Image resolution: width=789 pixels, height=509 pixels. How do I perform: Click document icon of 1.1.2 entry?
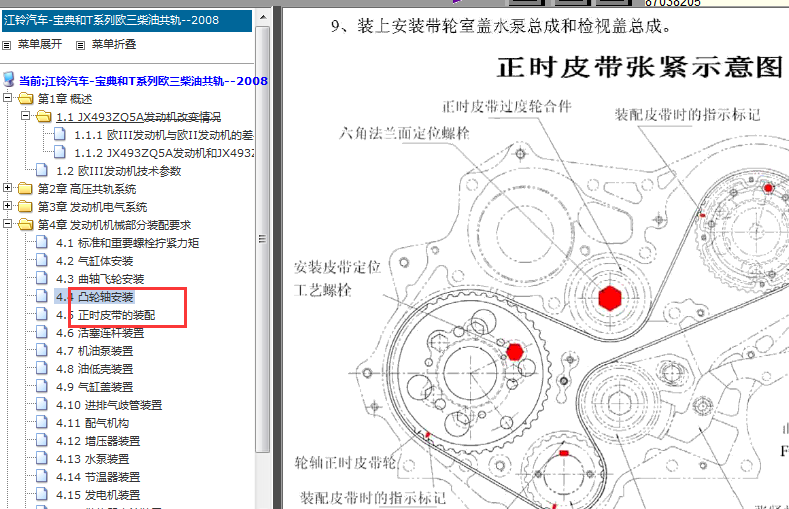click(60, 151)
